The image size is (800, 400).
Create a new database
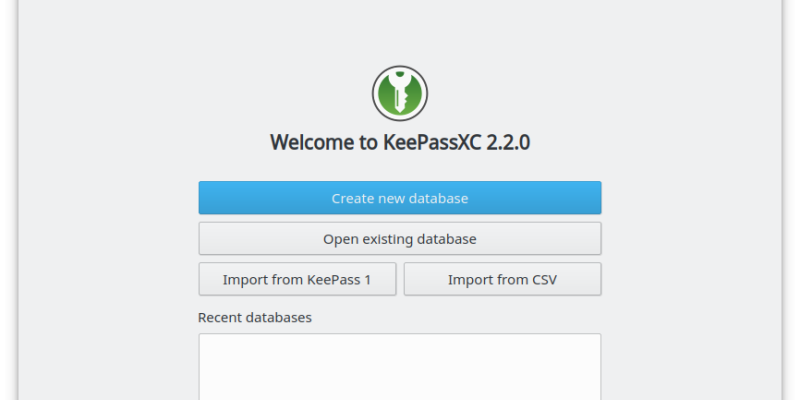pos(399,197)
